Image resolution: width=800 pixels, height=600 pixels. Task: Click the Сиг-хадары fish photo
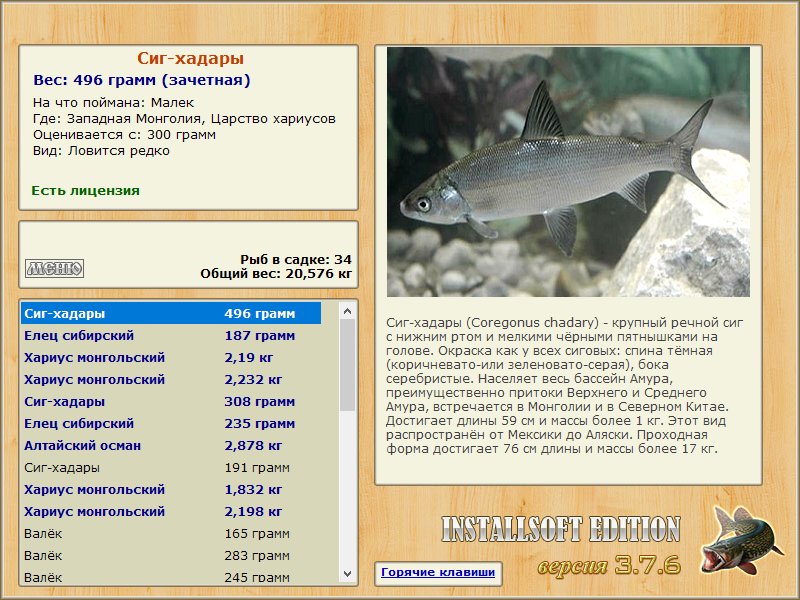coord(568,172)
